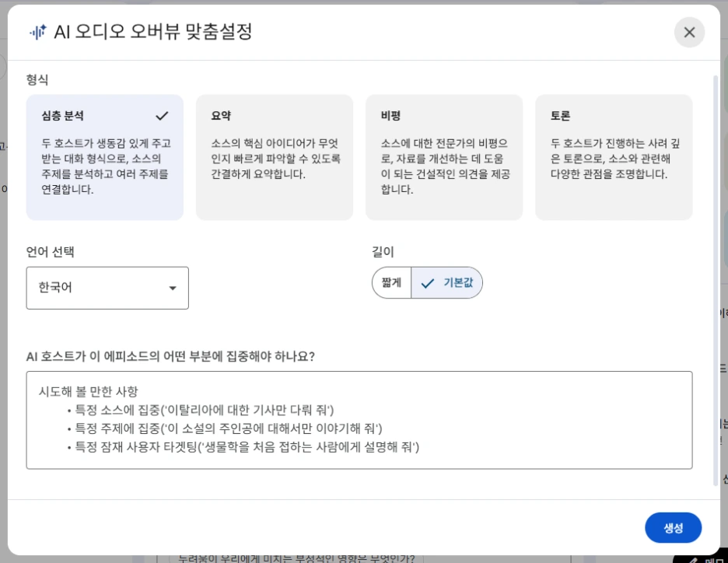Open the 한국어 language selection combo box

107,288
